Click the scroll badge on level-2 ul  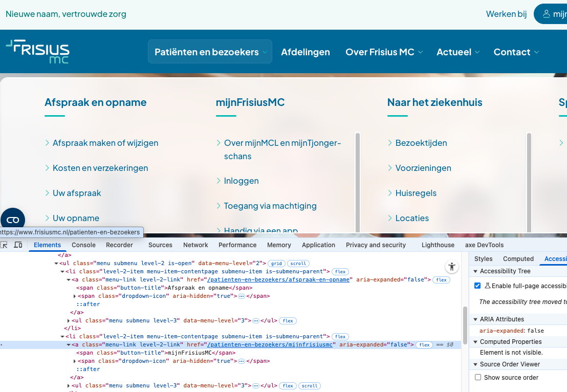[x=298, y=264]
